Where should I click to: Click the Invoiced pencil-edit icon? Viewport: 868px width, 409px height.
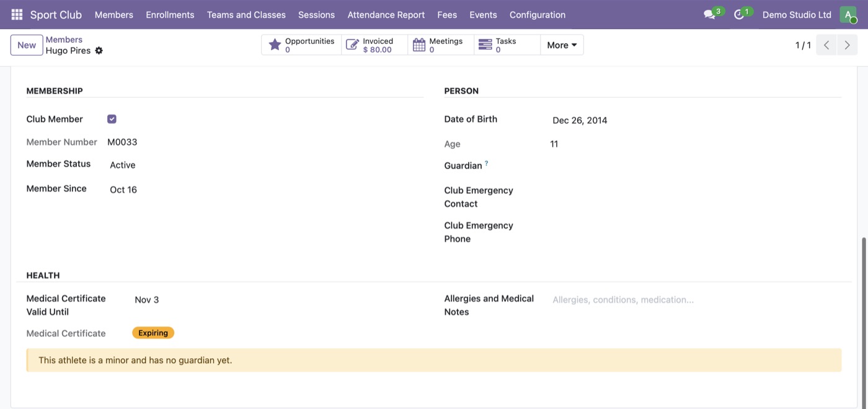point(352,45)
